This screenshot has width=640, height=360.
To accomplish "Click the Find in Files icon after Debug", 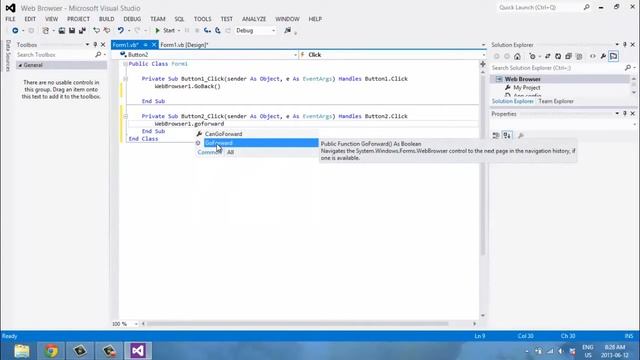I will click(288, 31).
